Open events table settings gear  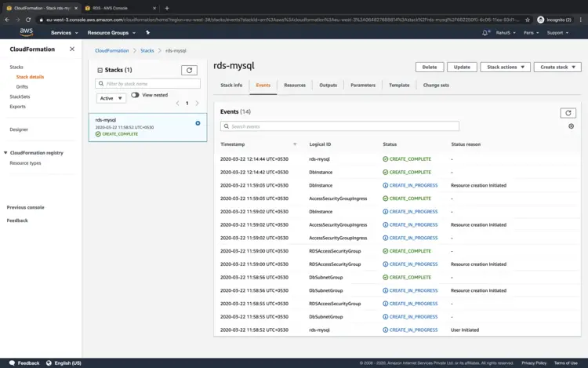571,126
